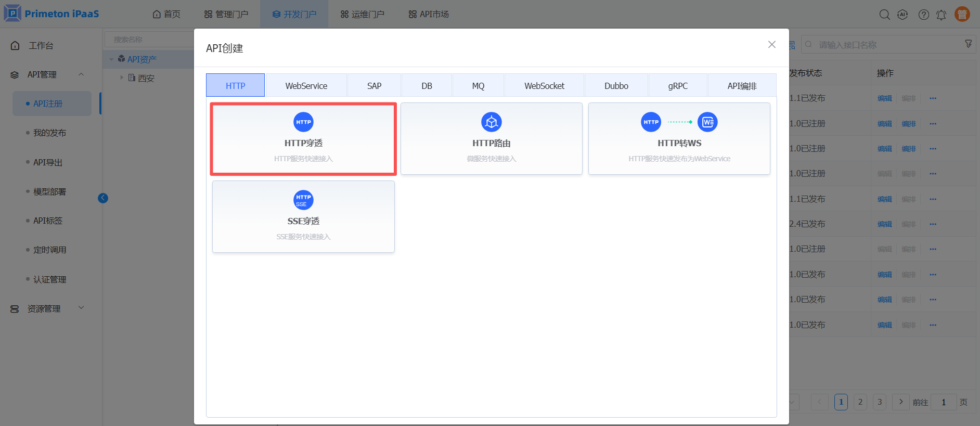This screenshot has height=426, width=980.
Task: Open the 运维门户 top menu
Action: pos(363,14)
